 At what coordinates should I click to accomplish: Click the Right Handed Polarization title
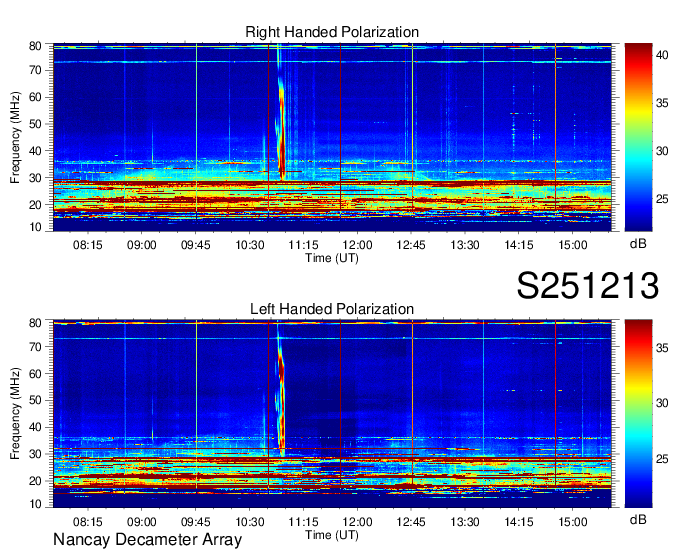pyautogui.click(x=332, y=33)
